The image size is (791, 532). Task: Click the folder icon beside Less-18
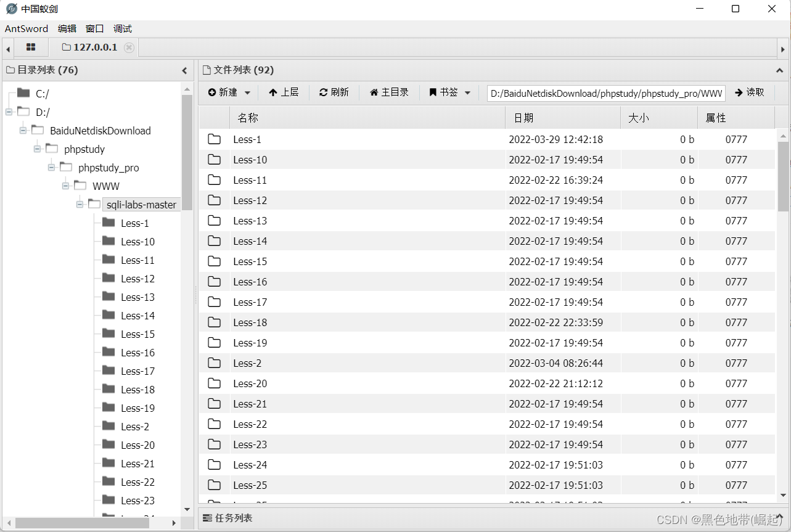click(214, 322)
